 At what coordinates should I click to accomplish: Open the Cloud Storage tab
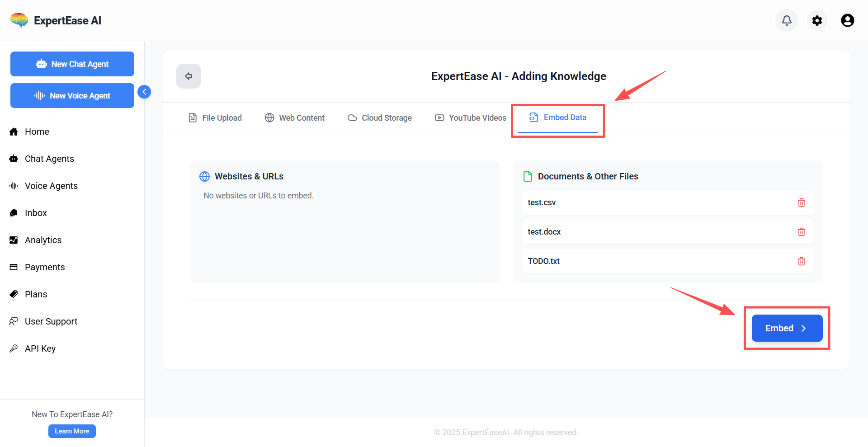[x=380, y=118]
